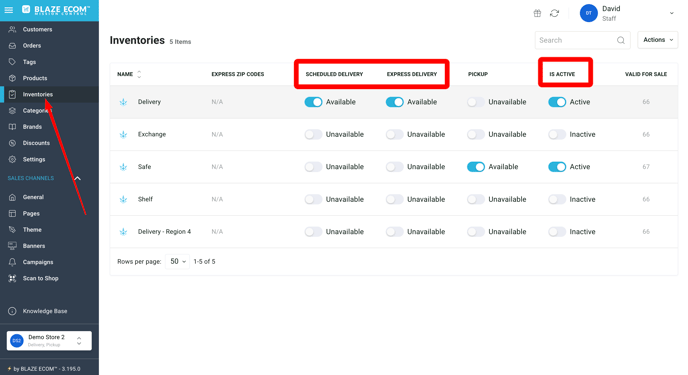Click the Knowledge Base info icon
Viewport: 688px width, 375px height.
(x=12, y=311)
